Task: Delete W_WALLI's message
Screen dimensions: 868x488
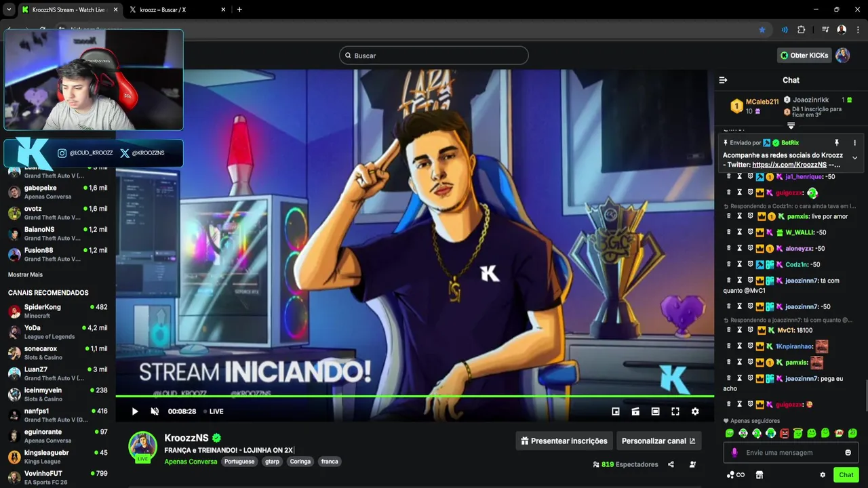Action: (729, 232)
